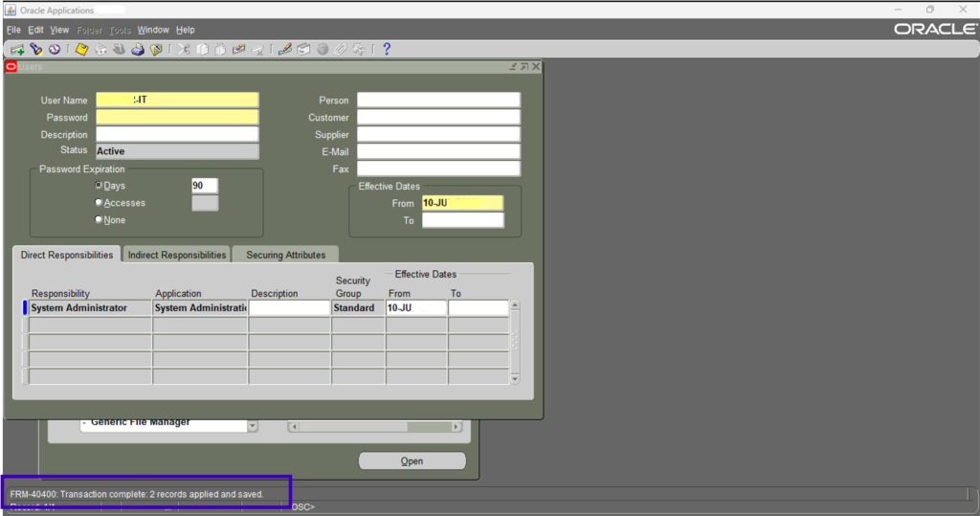980x516 pixels.
Task: Click scroll-up arrow of responsibilities list
Action: click(515, 305)
